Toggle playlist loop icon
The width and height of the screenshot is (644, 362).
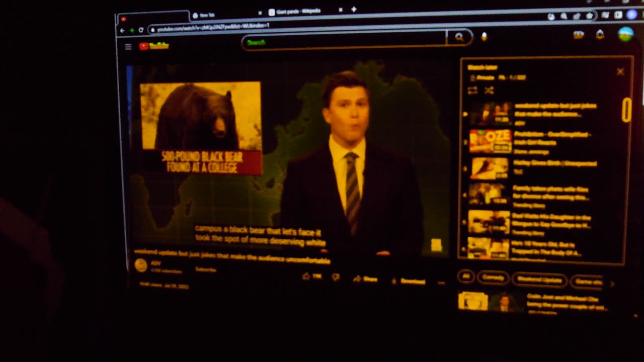[472, 90]
